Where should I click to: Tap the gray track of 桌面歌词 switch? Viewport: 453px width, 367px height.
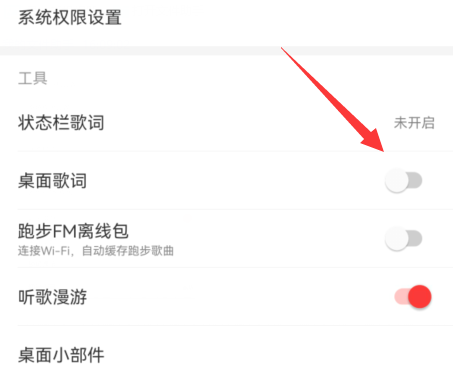click(416, 181)
